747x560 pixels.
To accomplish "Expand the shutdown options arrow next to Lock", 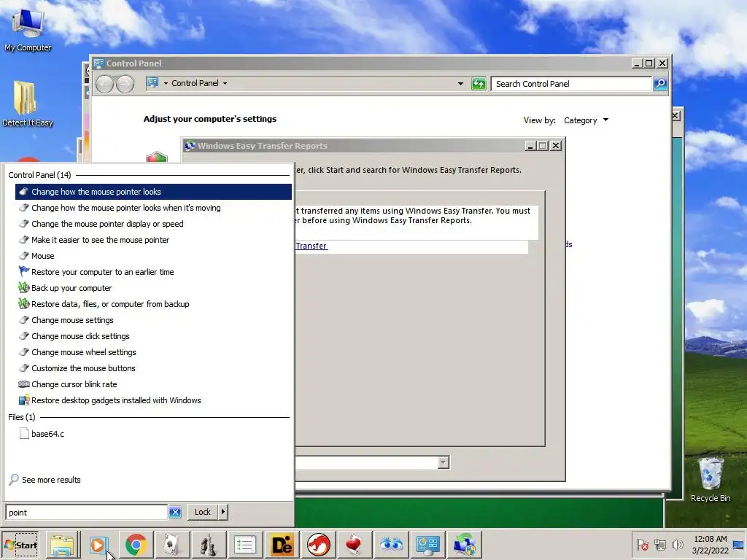I will (223, 512).
